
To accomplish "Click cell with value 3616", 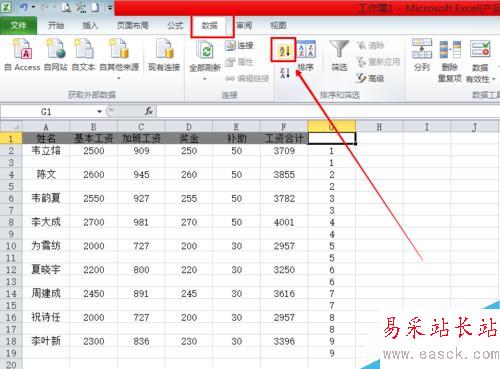I will (x=284, y=294).
